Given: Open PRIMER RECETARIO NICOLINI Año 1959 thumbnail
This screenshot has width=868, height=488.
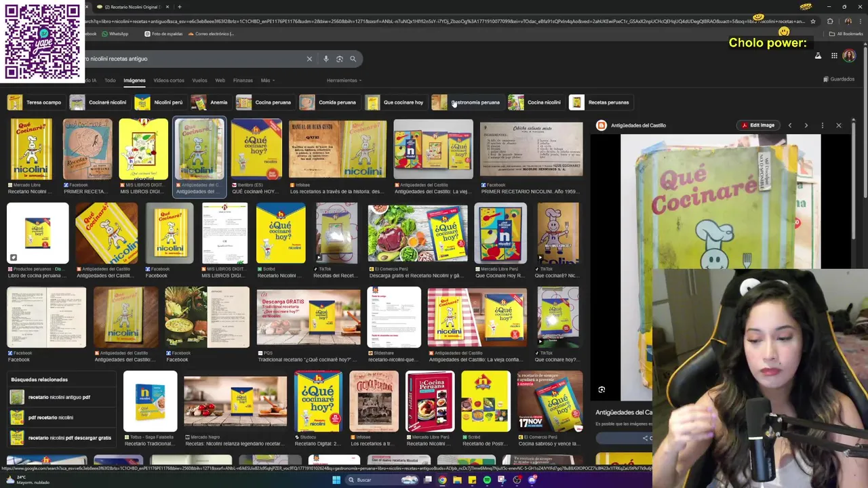Looking at the screenshot, I should click(x=531, y=149).
